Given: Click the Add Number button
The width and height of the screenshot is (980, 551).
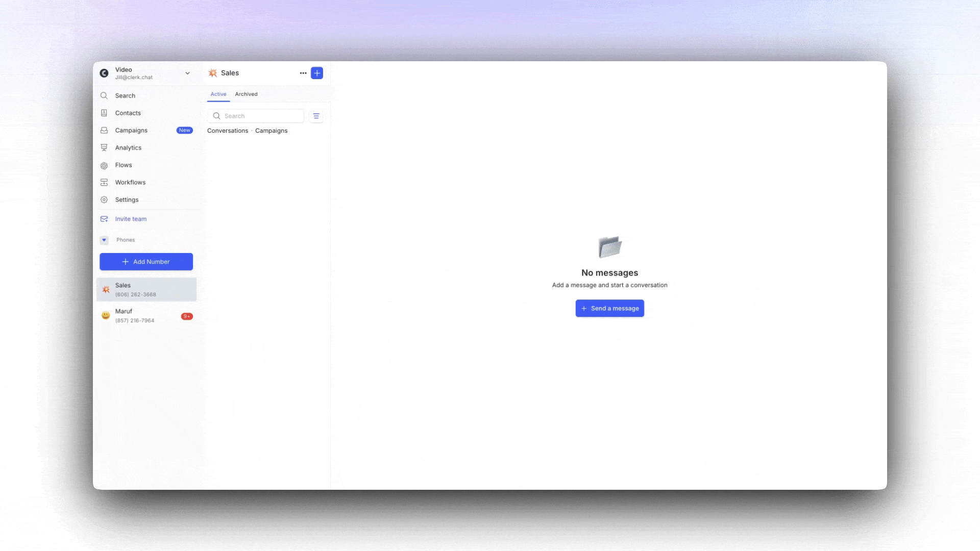Looking at the screenshot, I should click(x=146, y=262).
